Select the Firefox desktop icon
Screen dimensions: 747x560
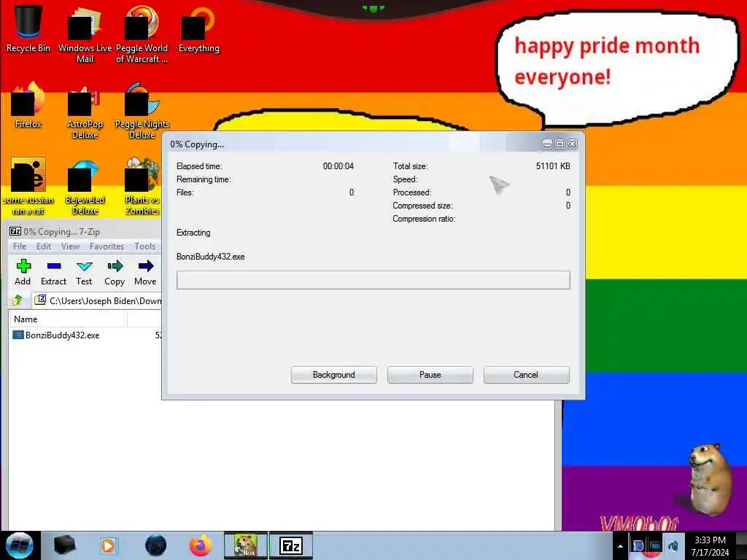click(x=28, y=105)
